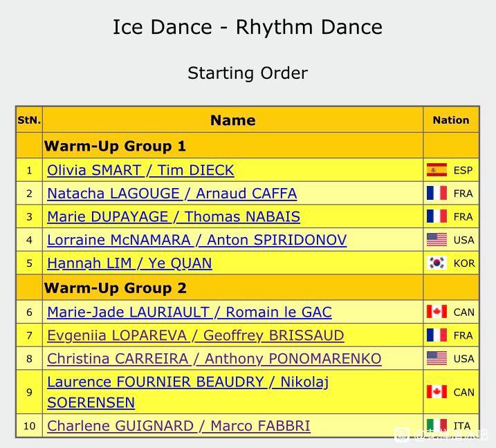Viewport: 496px width, 448px height.
Task: Open Hannah LIM / Ye QUAN link
Action: point(129,263)
